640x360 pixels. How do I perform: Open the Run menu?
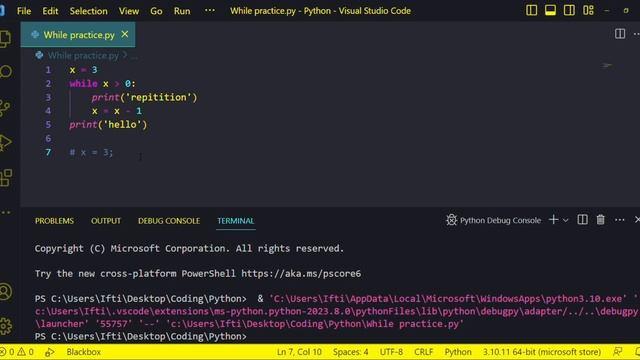tap(182, 11)
